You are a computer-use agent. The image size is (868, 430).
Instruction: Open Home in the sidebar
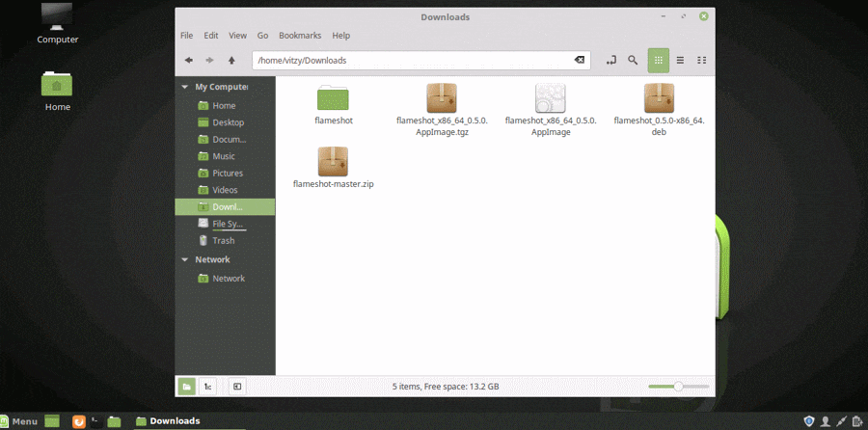click(225, 106)
